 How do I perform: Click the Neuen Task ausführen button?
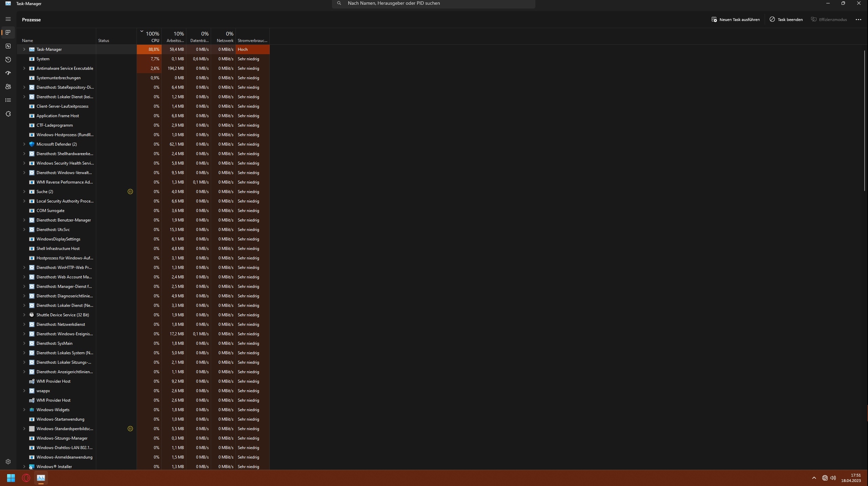[736, 20]
